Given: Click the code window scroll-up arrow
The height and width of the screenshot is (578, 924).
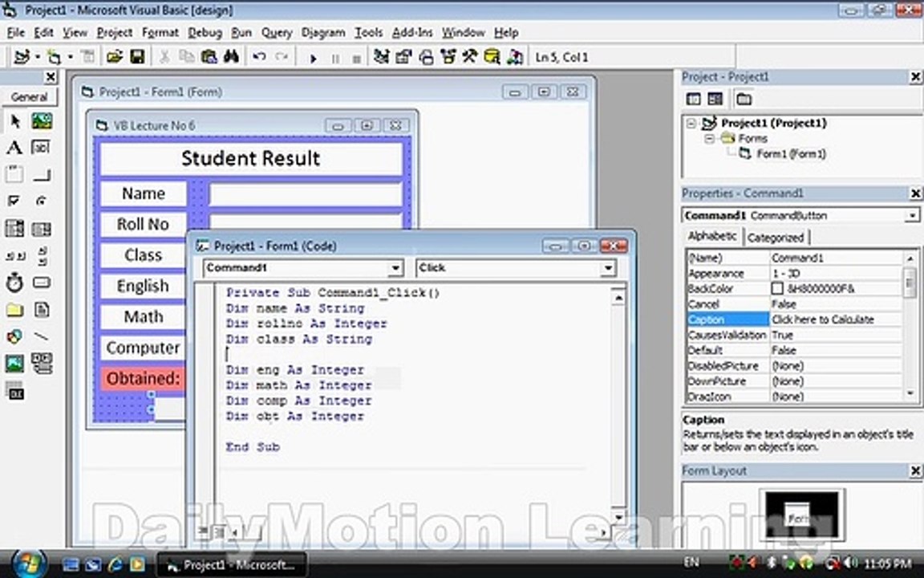Looking at the screenshot, I should click(618, 298).
